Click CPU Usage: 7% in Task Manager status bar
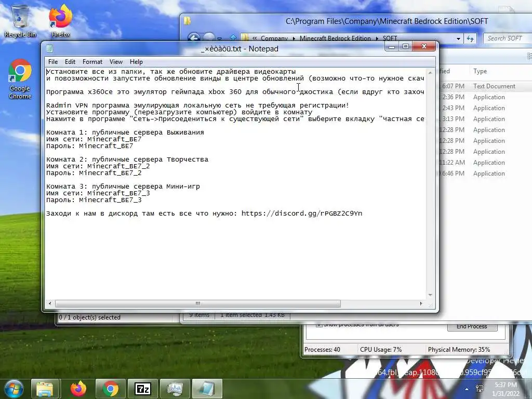Image resolution: width=532 pixels, height=399 pixels. [x=381, y=350]
